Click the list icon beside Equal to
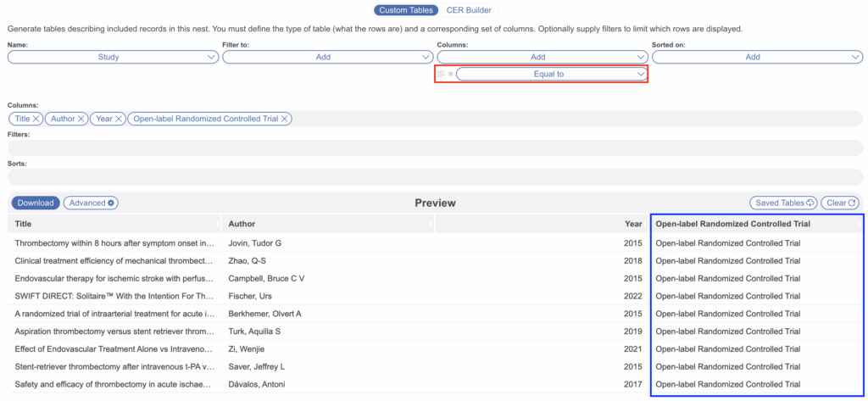This screenshot has width=868, height=401. pyautogui.click(x=441, y=75)
